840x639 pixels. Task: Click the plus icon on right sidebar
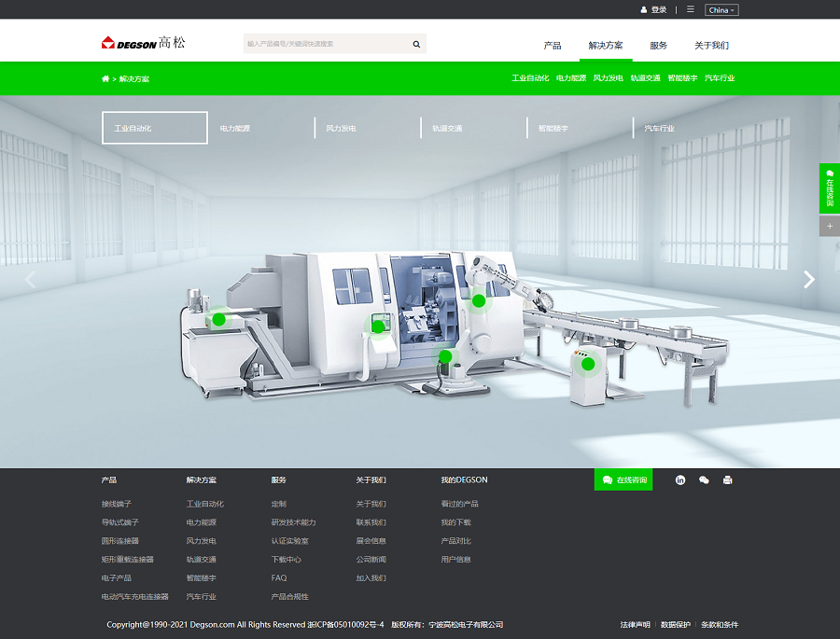829,226
